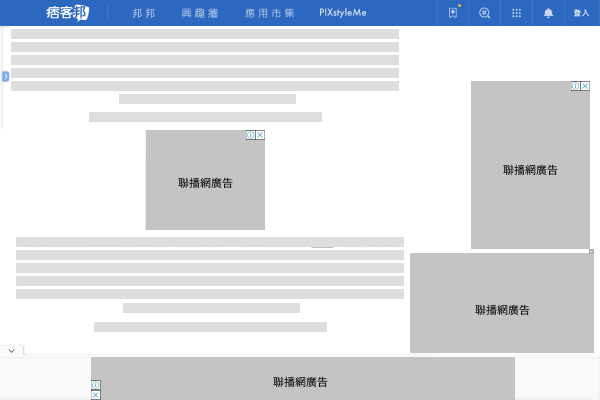Expand the left side panel arrow

tap(5, 76)
